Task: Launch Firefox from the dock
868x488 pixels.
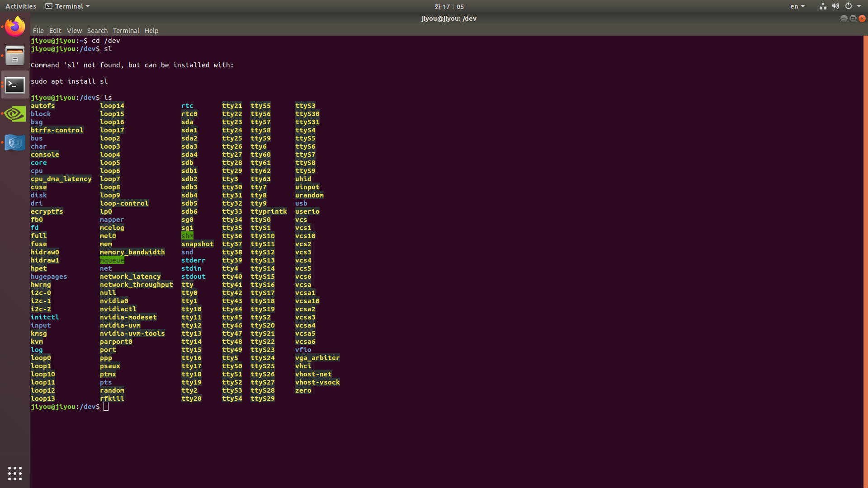Action: 15,26
